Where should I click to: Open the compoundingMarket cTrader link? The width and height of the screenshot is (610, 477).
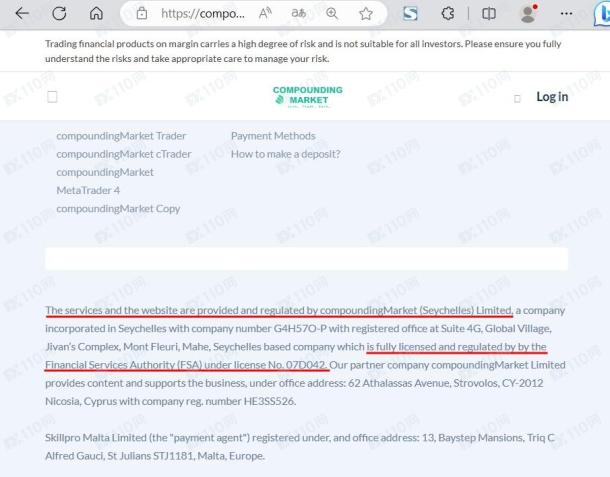click(124, 154)
